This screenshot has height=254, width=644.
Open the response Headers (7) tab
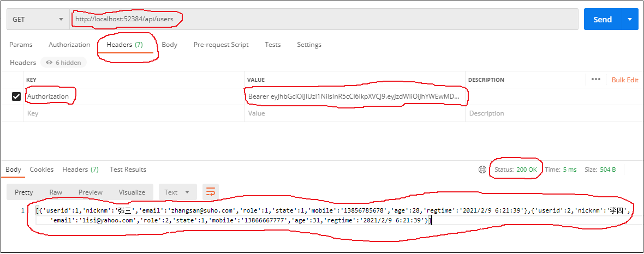[81, 170]
